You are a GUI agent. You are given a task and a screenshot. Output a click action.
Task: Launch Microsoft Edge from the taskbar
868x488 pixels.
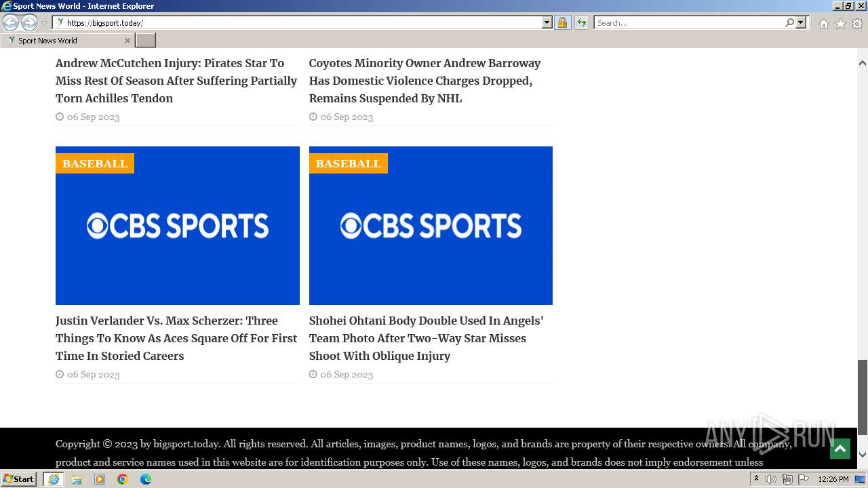[146, 479]
